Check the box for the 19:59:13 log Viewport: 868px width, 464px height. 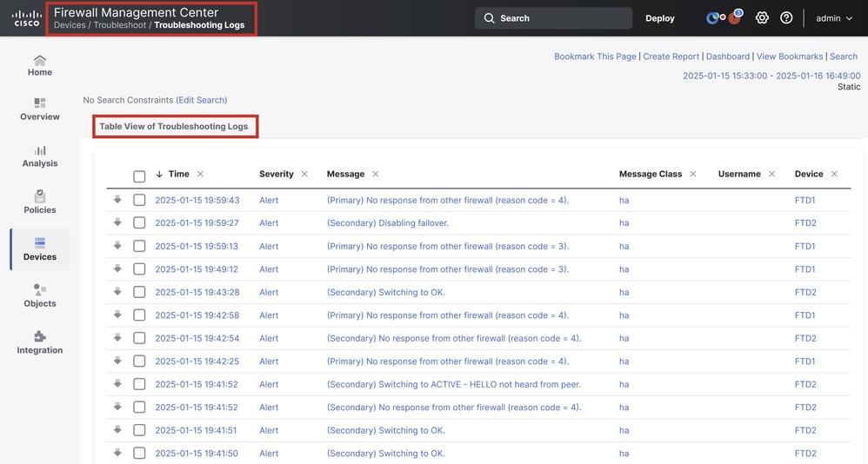(x=139, y=246)
